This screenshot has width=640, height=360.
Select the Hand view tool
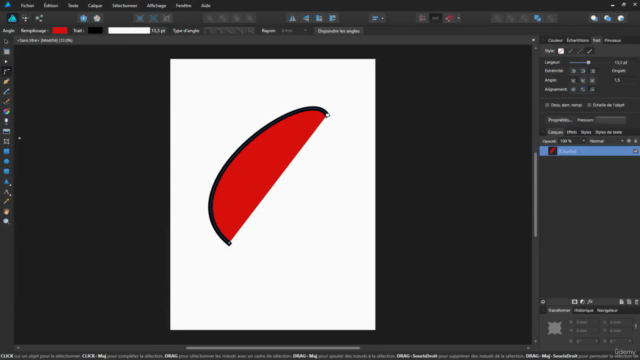(x=6, y=211)
